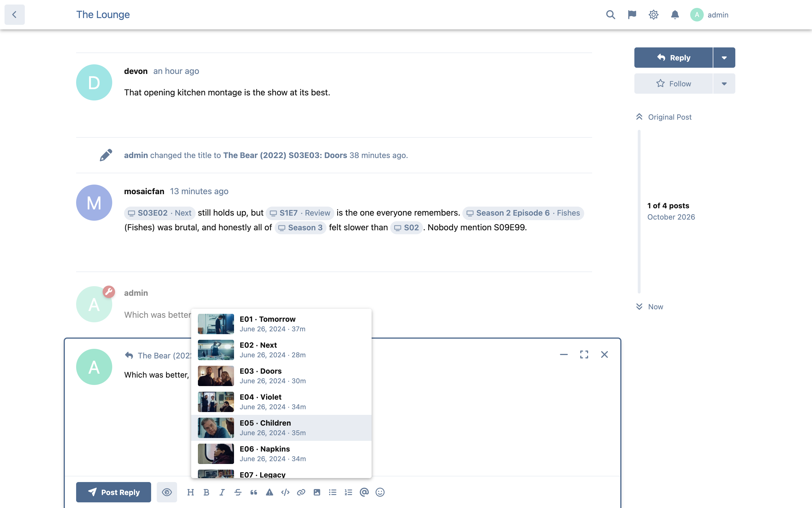Open the admin user menu
Viewport: 812px width, 508px height.
709,15
